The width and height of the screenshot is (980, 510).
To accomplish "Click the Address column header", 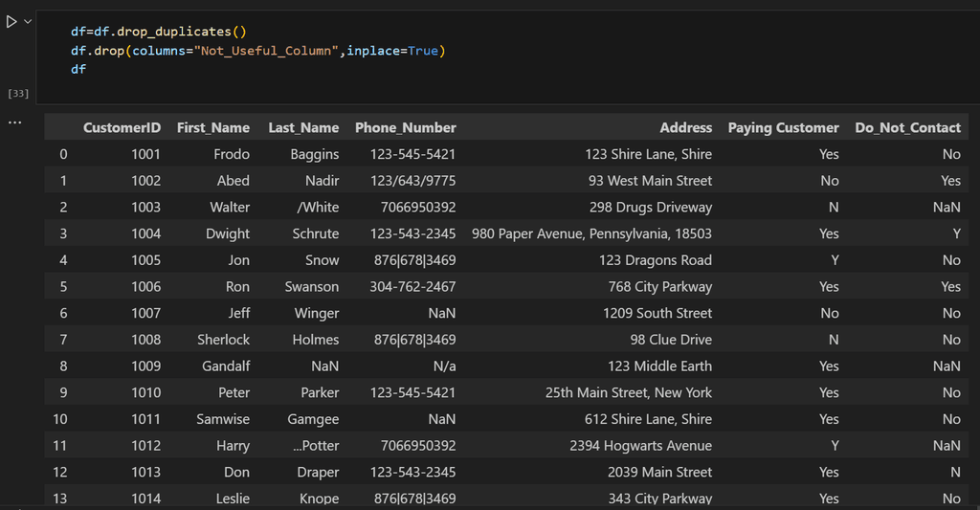I will tap(685, 127).
